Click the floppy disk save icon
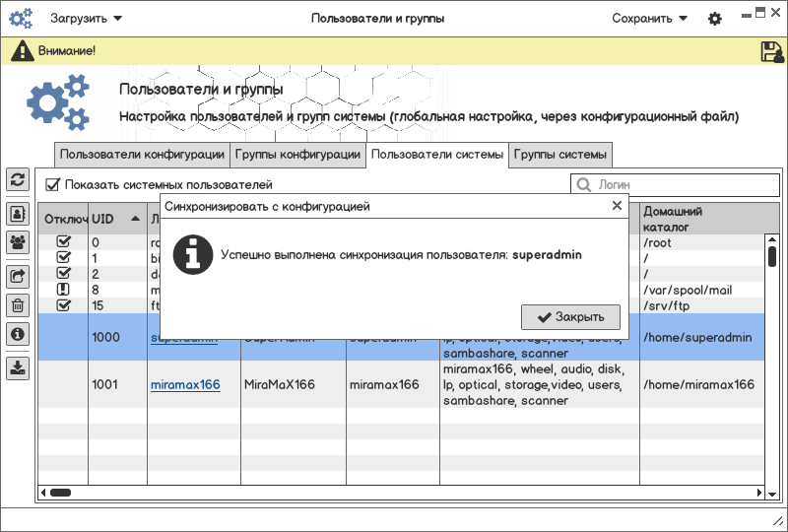Image resolution: width=788 pixels, height=532 pixels. point(771,51)
